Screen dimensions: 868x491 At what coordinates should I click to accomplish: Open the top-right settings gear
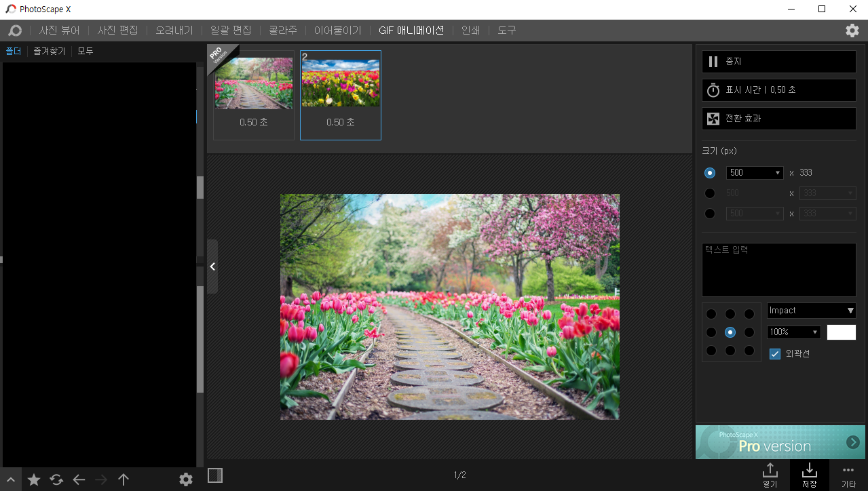(852, 30)
